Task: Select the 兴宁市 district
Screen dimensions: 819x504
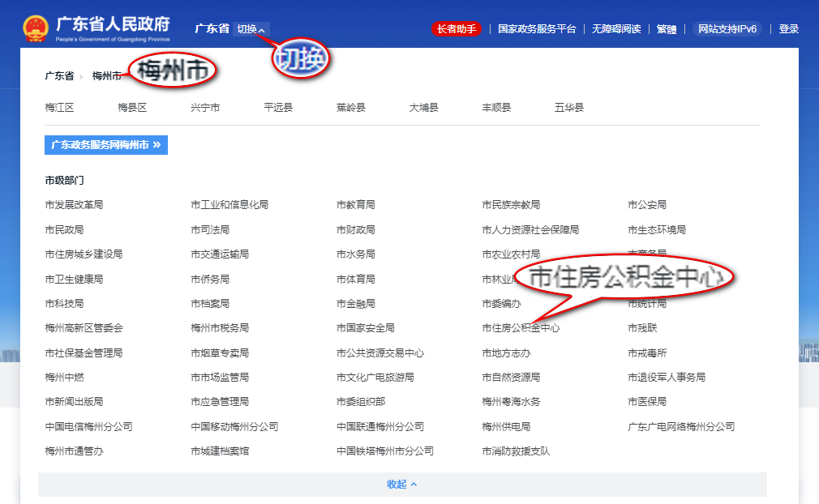Action: 205,108
